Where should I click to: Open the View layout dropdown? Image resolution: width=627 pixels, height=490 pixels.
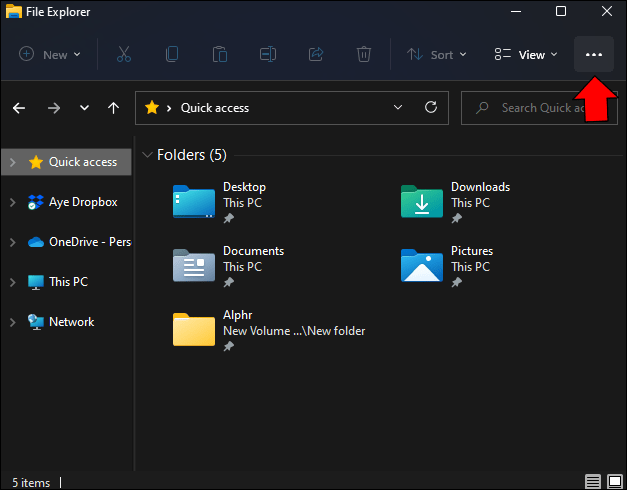tap(526, 55)
